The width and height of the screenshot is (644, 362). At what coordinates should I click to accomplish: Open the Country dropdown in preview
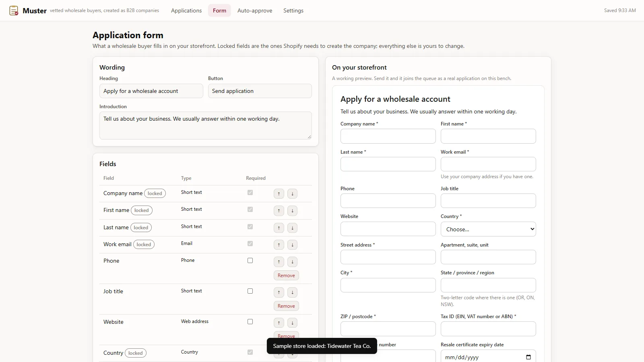488,229
